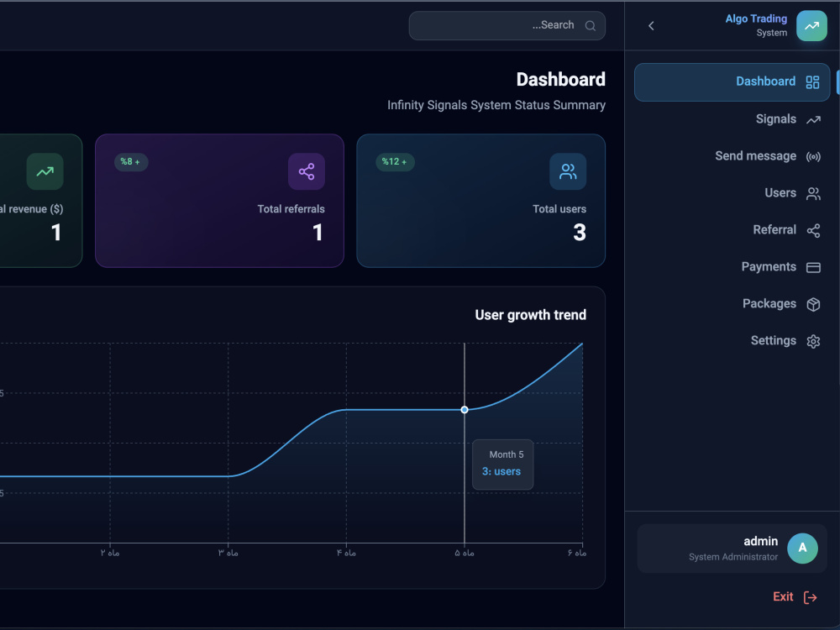Image resolution: width=840 pixels, height=630 pixels.
Task: Click the month ۶ axis label
Action: [x=577, y=553]
